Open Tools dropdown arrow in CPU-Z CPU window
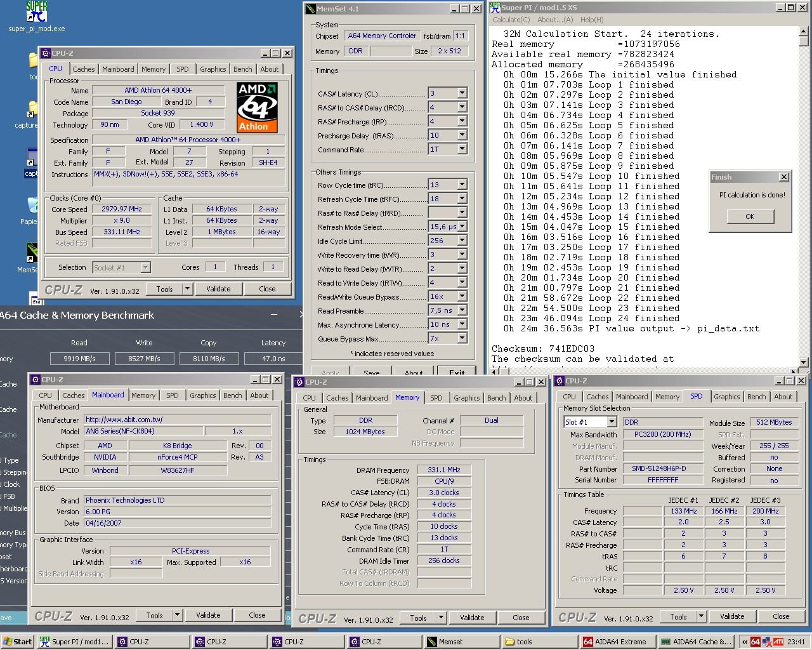 187,289
